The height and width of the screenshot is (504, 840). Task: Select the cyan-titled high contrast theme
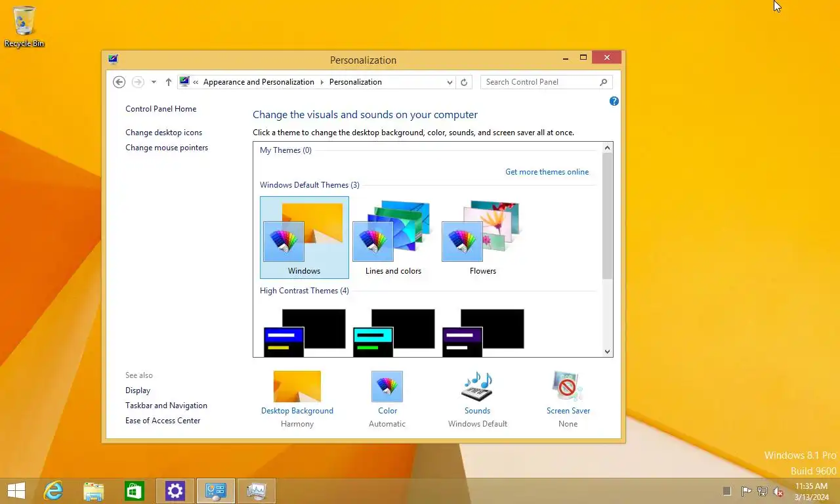pos(394,333)
